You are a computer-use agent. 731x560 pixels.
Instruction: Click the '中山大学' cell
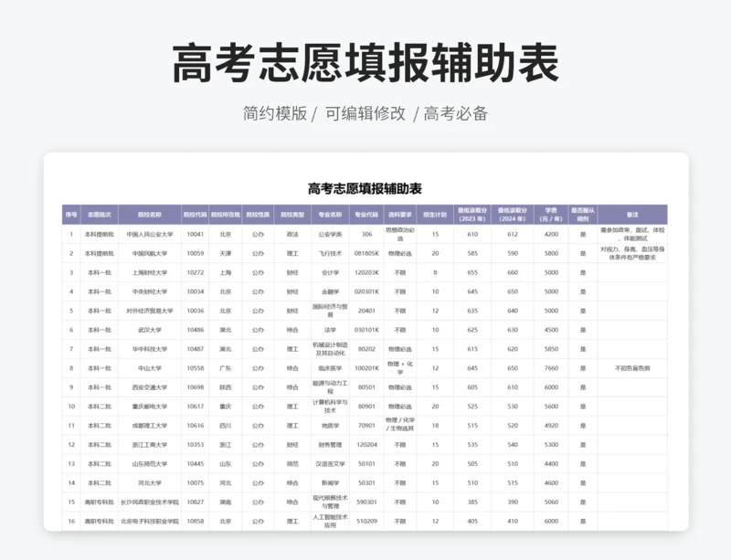[150, 368]
